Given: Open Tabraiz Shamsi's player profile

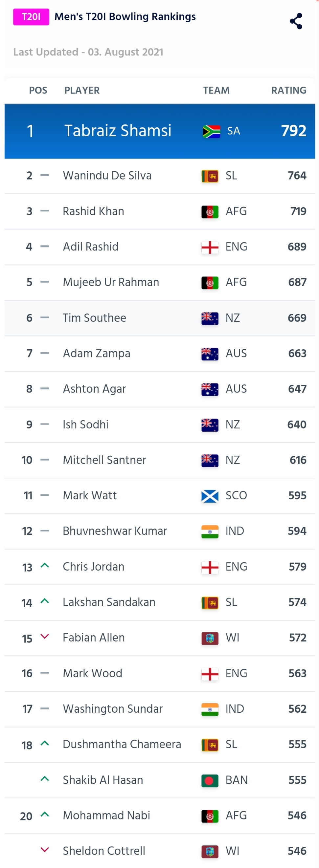Looking at the screenshot, I should click(118, 131).
